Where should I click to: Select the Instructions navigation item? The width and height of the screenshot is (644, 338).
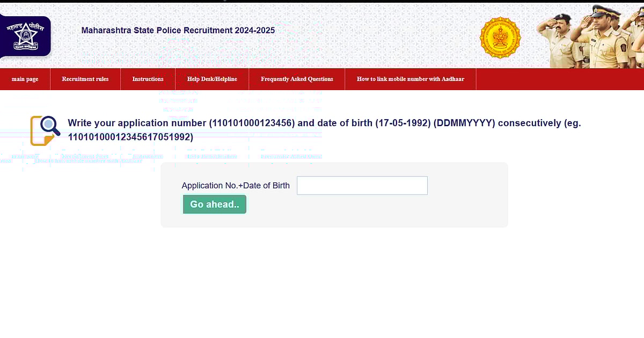pos(148,79)
